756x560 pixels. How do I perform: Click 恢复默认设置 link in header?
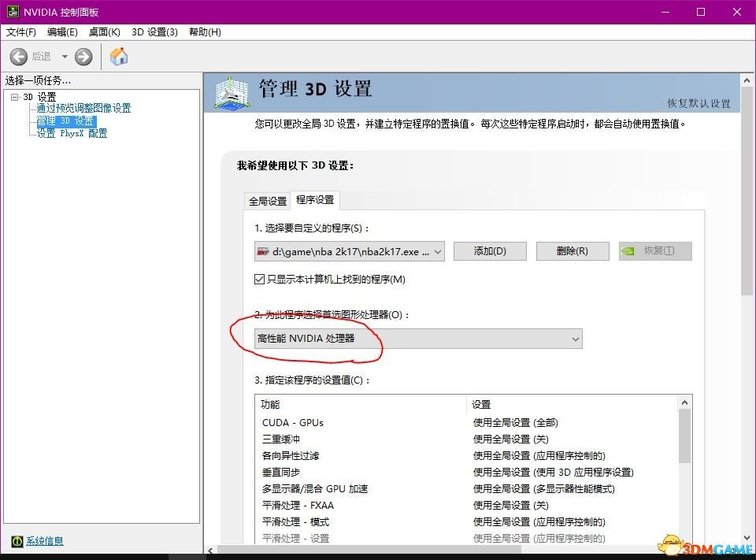(x=699, y=103)
